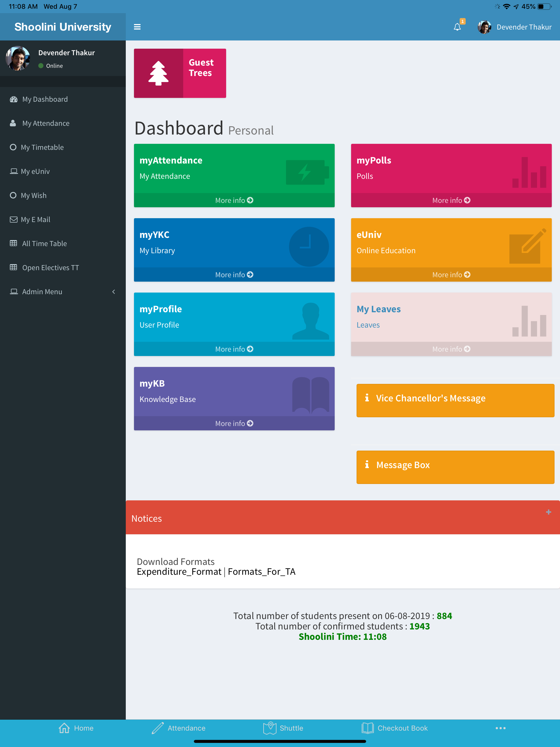Click the Guest Trees label
The height and width of the screenshot is (747, 560).
click(x=201, y=68)
